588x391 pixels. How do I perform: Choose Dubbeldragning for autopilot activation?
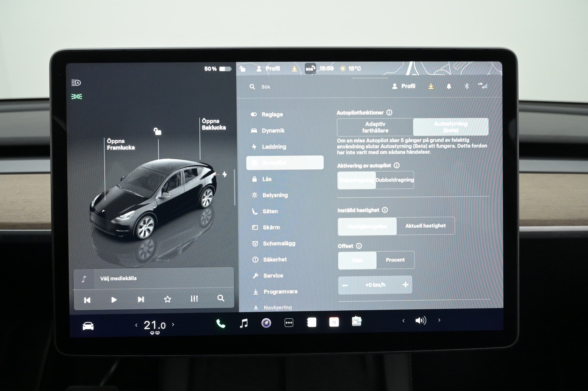pos(395,180)
